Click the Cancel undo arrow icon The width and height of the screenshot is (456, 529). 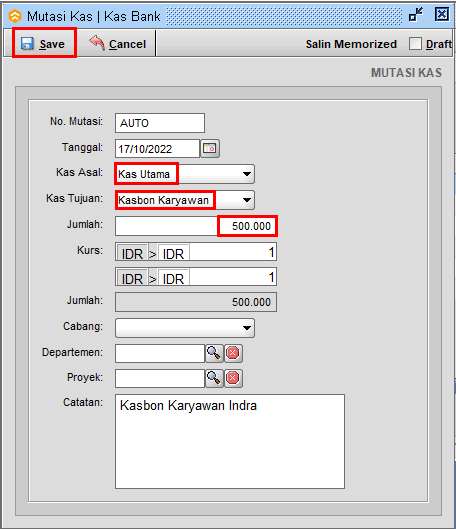point(97,43)
